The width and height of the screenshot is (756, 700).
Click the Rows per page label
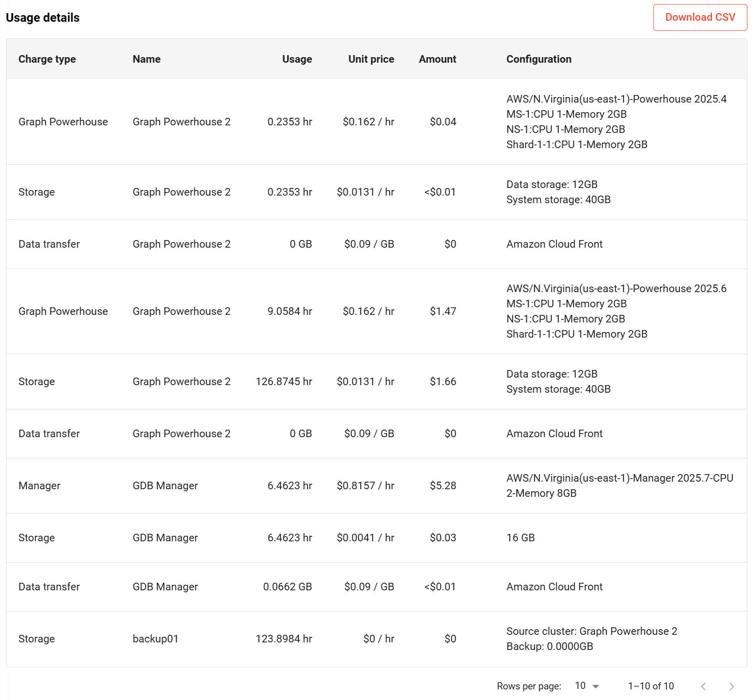point(529,686)
